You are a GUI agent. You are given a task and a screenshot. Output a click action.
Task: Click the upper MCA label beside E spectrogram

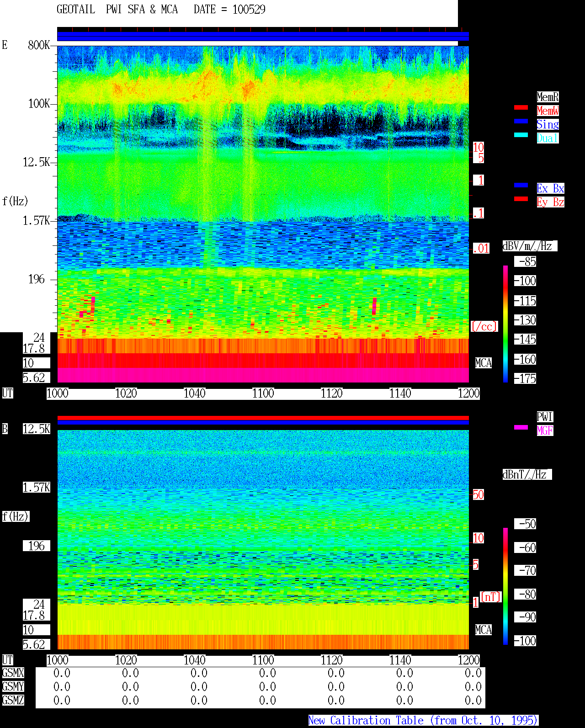click(484, 363)
